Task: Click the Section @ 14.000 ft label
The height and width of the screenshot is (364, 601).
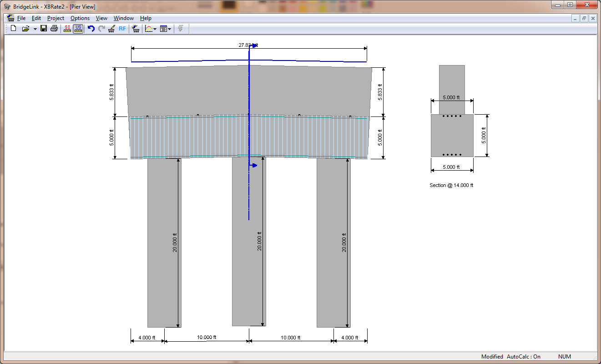Action: (451, 185)
